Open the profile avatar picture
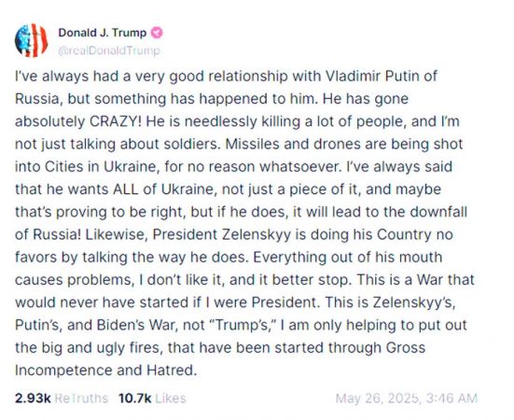Image resolution: width=514 pixels, height=420 pixels. 32,41
